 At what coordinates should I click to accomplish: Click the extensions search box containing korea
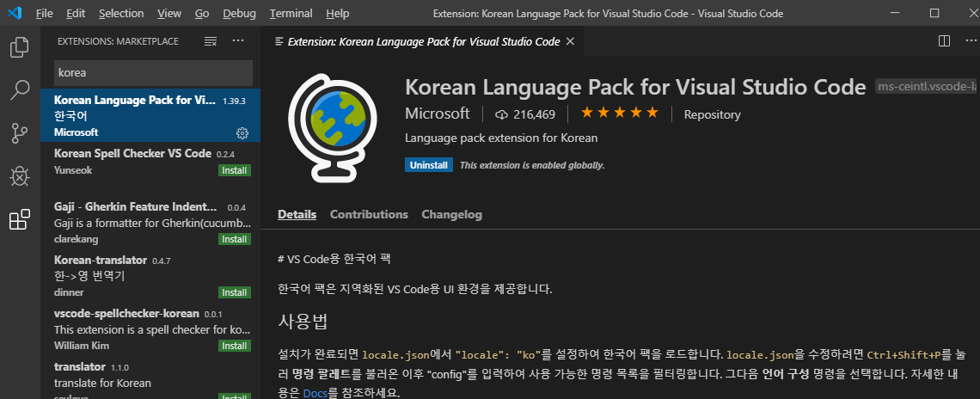pos(153,72)
